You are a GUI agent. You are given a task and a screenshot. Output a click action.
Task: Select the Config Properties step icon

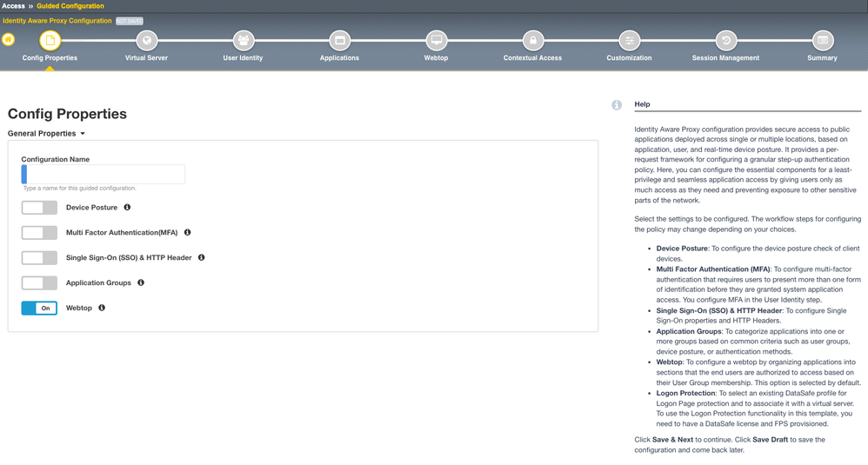50,40
